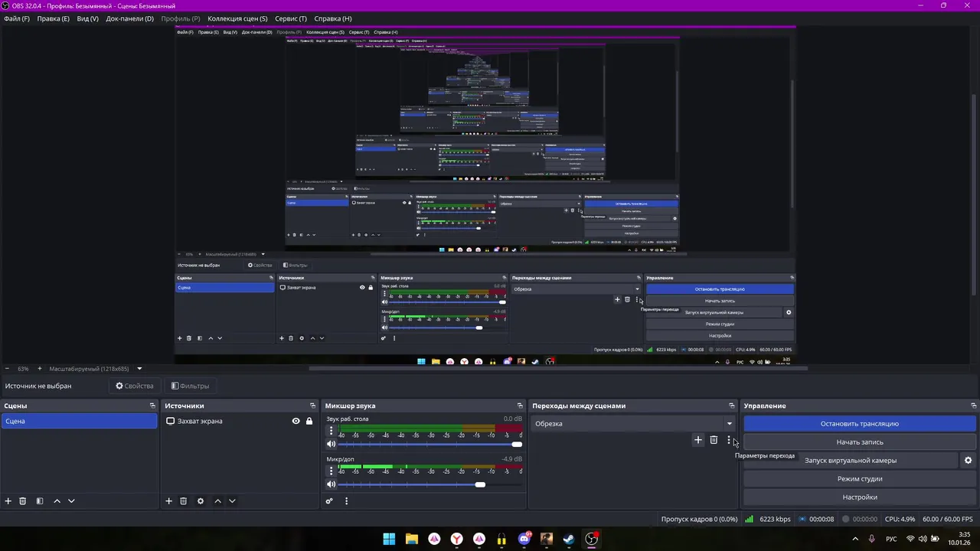Open the Сервис menu
The width and height of the screenshot is (980, 551).
pos(291,18)
